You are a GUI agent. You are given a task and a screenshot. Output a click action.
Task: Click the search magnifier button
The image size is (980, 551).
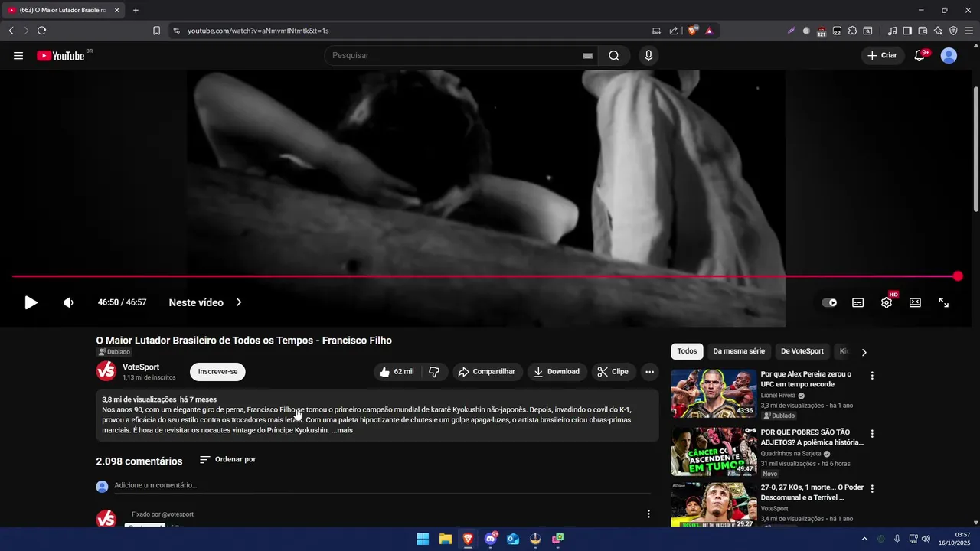click(614, 56)
